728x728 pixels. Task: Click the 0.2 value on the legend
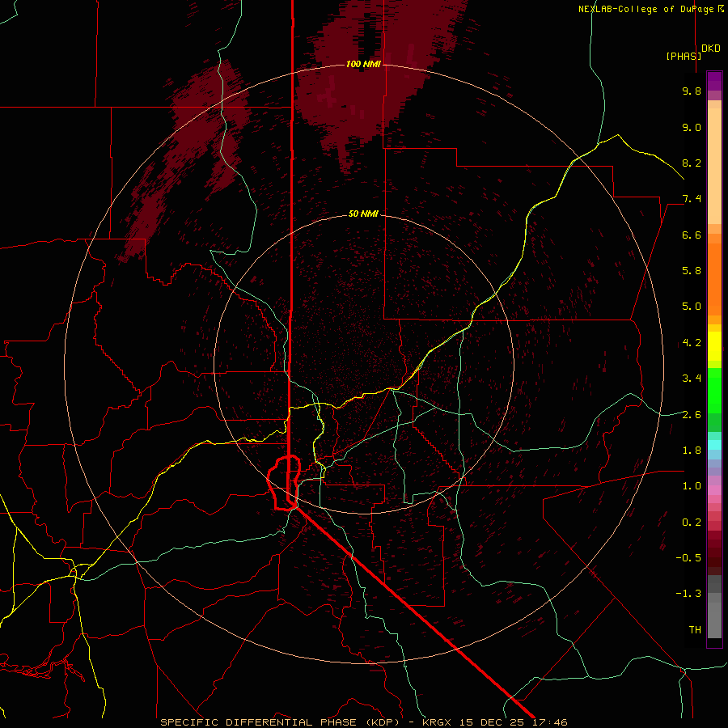(692, 523)
